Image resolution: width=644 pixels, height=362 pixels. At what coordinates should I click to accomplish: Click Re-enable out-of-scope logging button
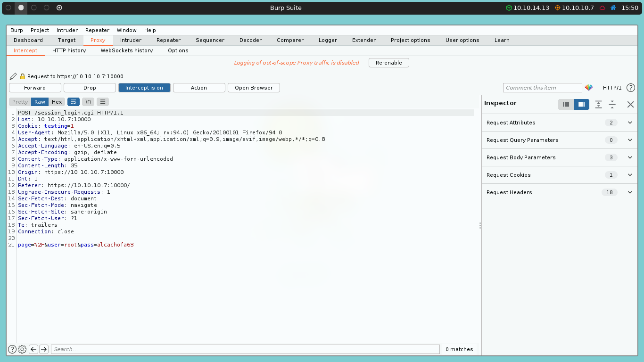(388, 63)
